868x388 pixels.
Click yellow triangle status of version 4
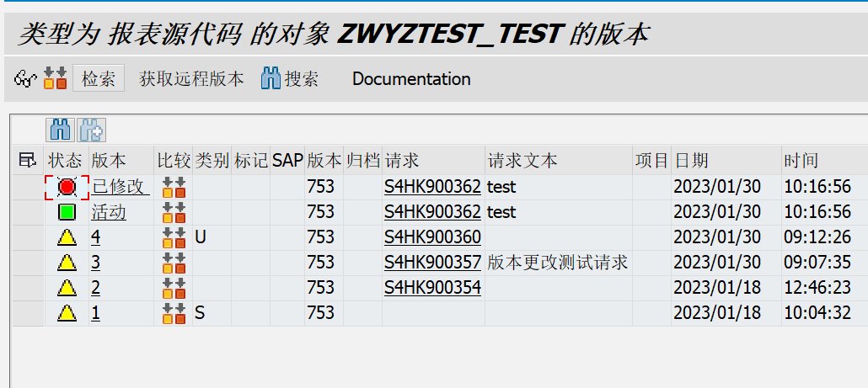coord(67,237)
